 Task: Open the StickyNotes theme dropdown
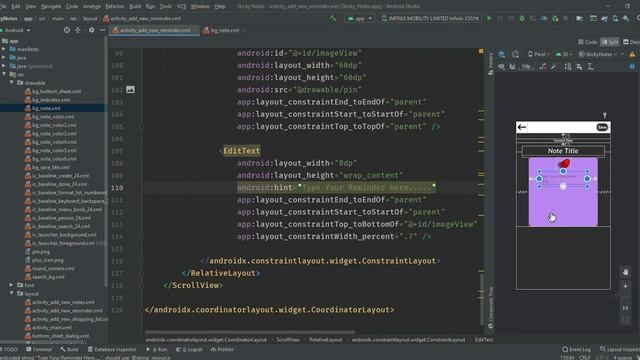tap(598, 54)
